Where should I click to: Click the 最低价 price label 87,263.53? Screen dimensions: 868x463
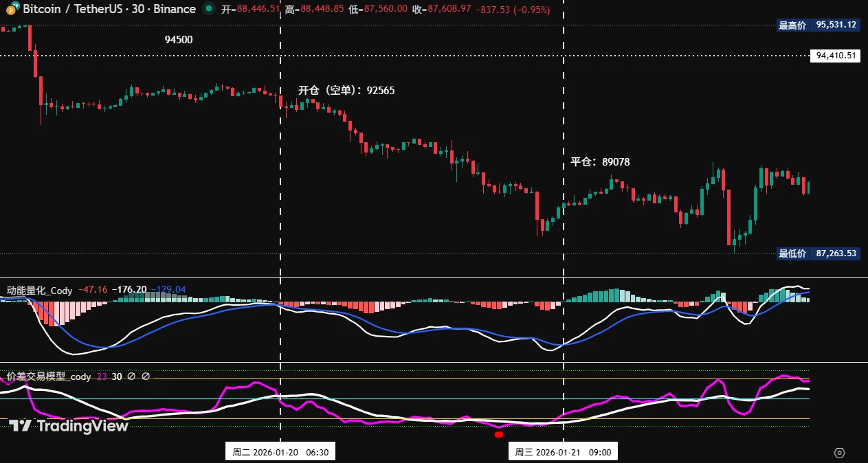point(819,253)
